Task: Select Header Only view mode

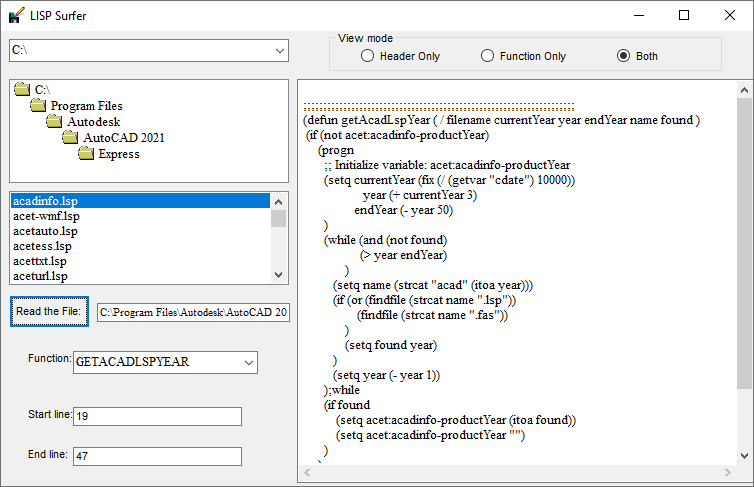Action: [401, 56]
